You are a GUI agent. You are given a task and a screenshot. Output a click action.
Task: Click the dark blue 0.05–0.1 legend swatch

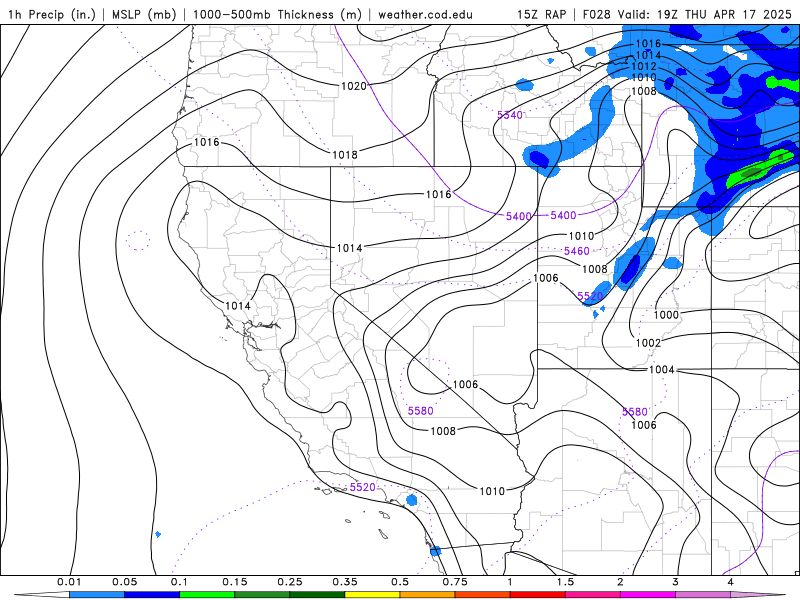click(152, 595)
